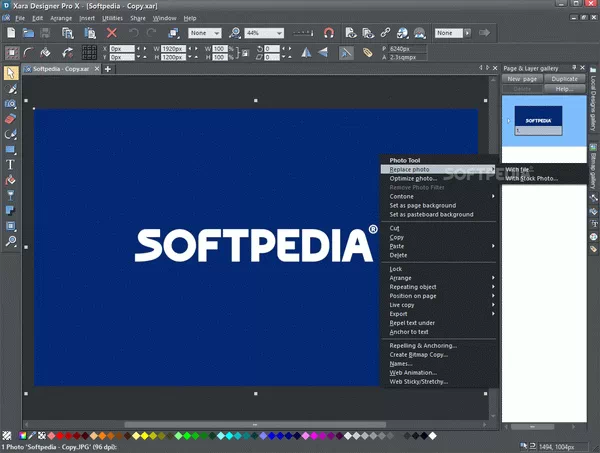Add a new document tab with plus
Viewport: 600px width, 453px height.
(x=107, y=69)
